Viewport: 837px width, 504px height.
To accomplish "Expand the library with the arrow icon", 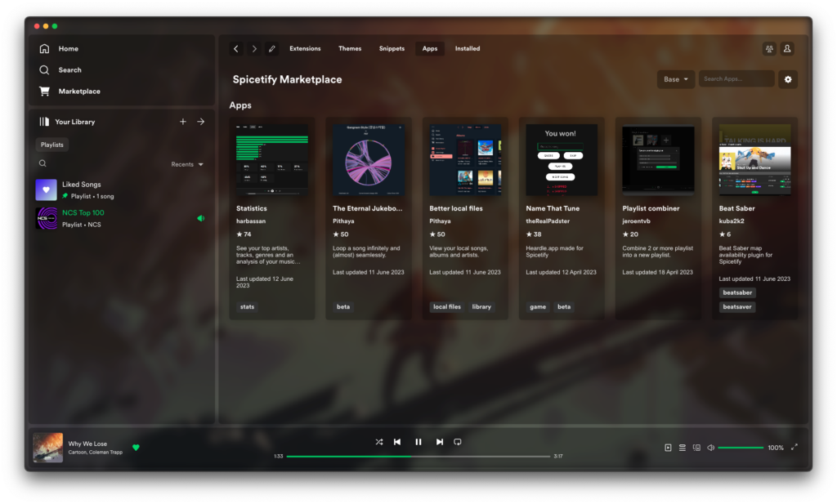I will tap(201, 122).
